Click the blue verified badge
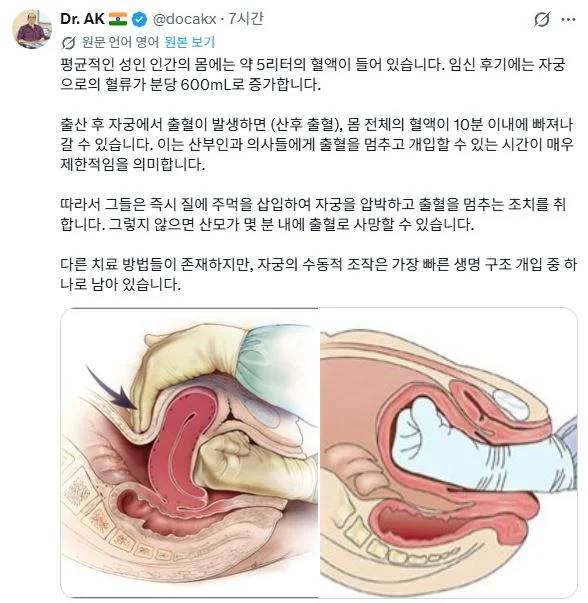 (139, 19)
